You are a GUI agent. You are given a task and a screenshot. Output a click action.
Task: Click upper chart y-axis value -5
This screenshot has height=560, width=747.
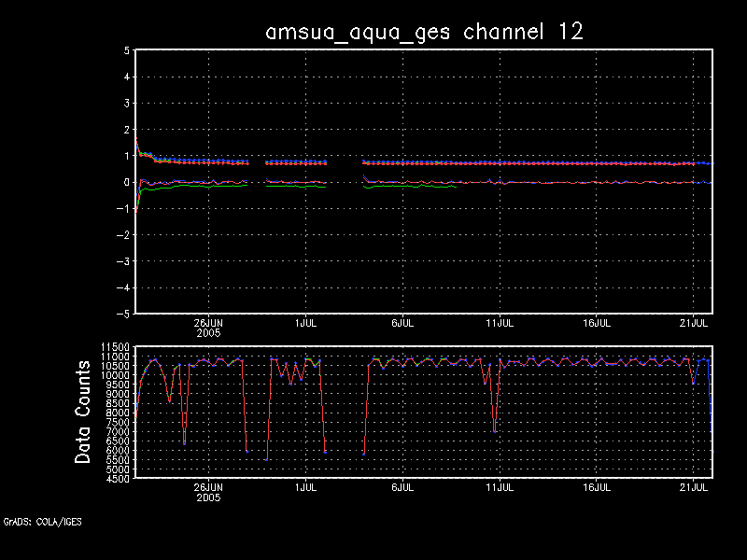[x=122, y=314]
